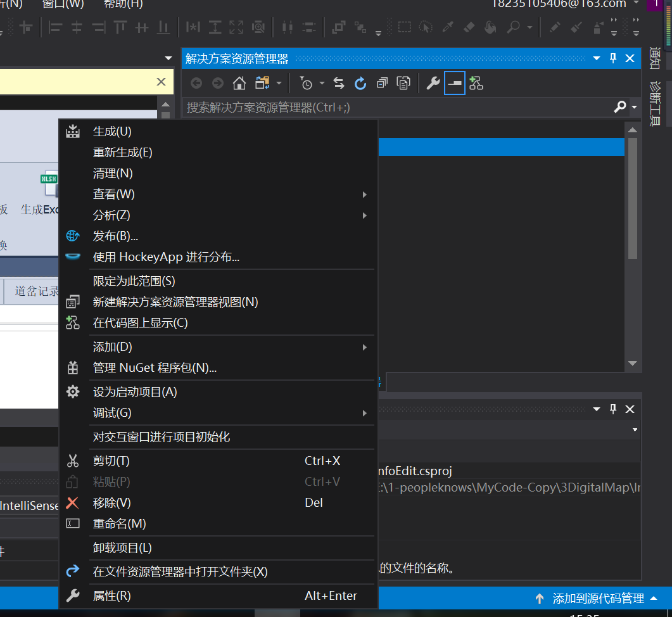Click the Solution Explorer scrollbar down arrow
The width and height of the screenshot is (672, 617).
pyautogui.click(x=633, y=363)
